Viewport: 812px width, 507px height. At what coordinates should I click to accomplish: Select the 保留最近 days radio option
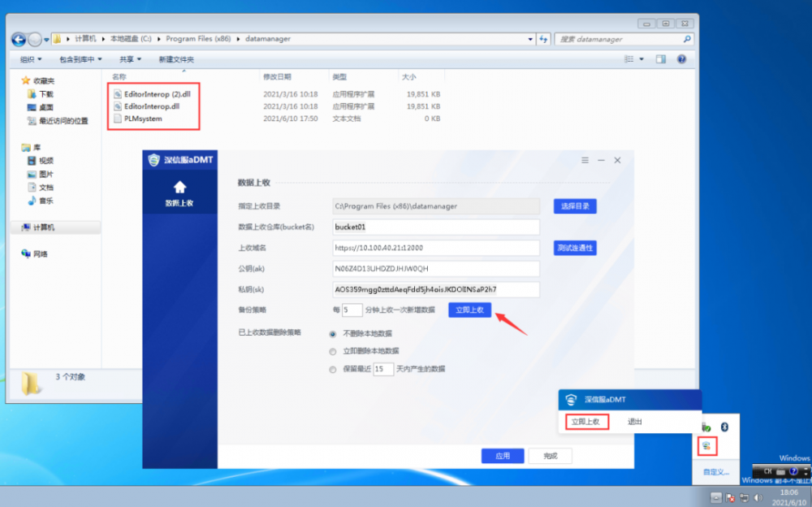tap(332, 370)
